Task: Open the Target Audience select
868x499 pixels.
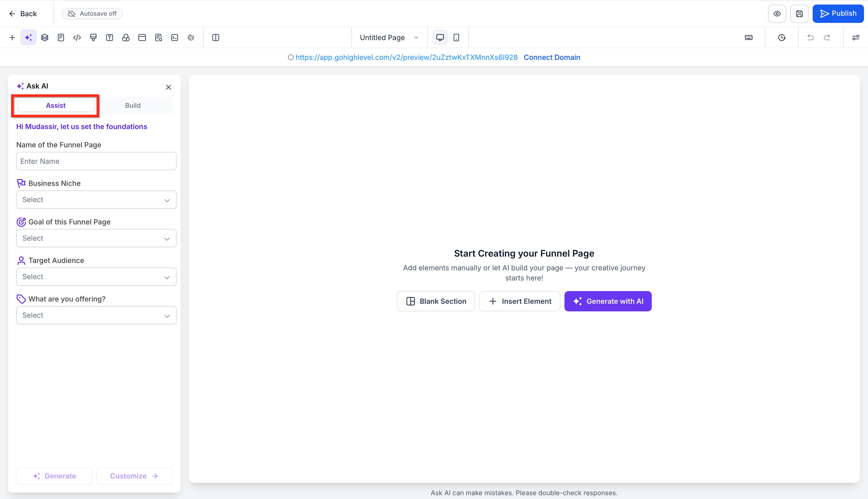Action: point(96,277)
